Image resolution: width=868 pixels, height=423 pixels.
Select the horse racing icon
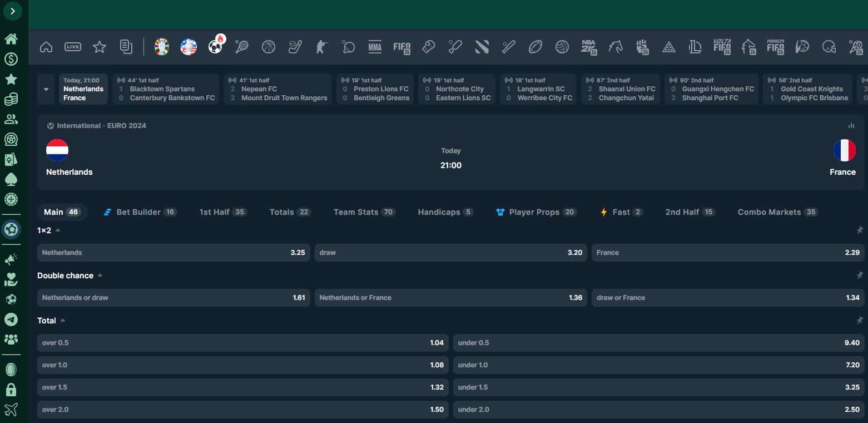click(x=616, y=47)
